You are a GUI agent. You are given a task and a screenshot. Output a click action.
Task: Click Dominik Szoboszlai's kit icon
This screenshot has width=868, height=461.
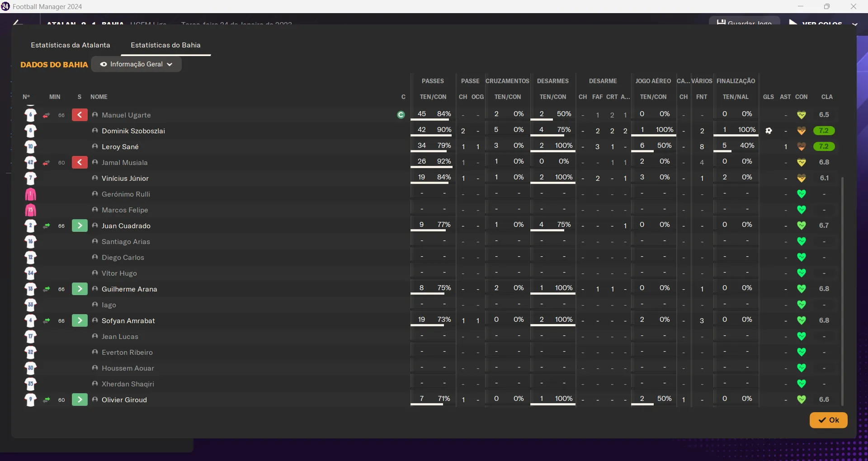30,131
